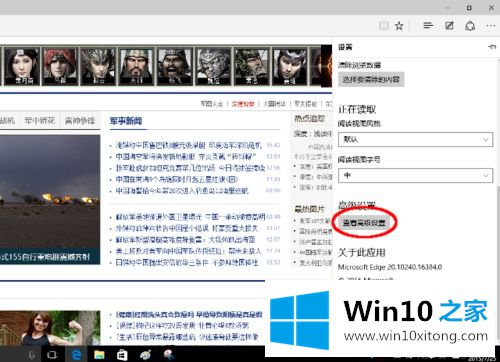Open the Share icon in Edge toolbar
500x362 pixels.
point(470,26)
